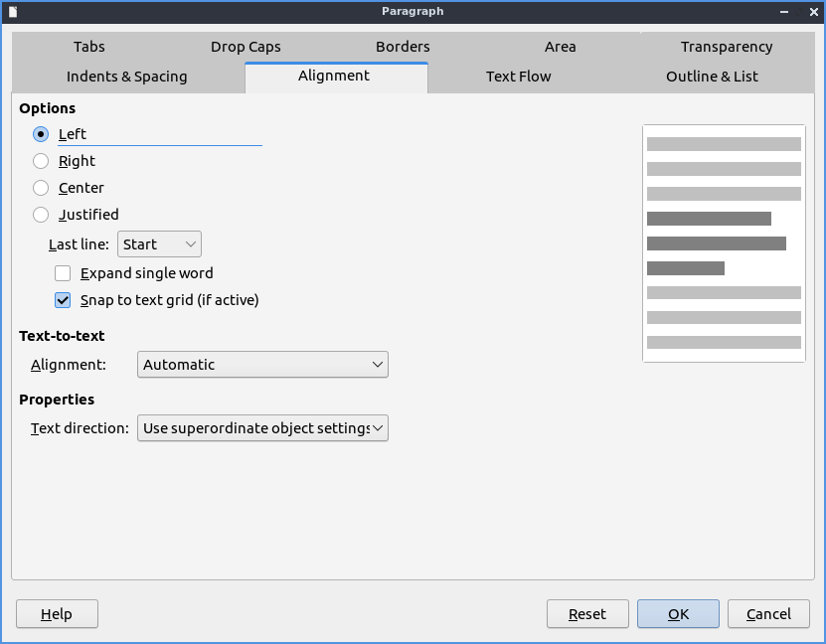This screenshot has width=826, height=644.
Task: Click the alignment preview thumbnail
Action: tap(724, 242)
